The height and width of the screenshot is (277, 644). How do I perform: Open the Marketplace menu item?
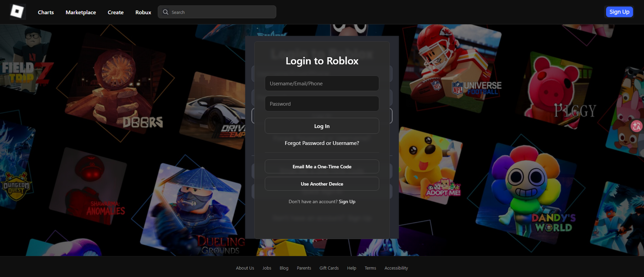[81, 12]
